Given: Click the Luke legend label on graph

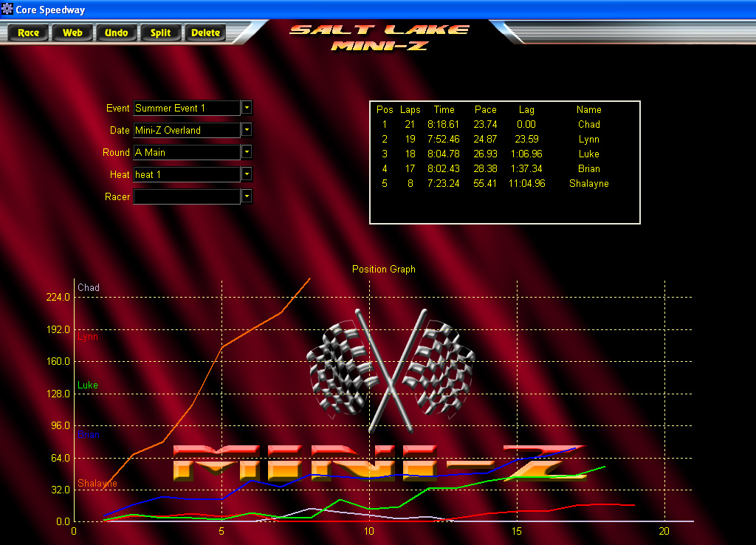Looking at the screenshot, I should [88, 385].
